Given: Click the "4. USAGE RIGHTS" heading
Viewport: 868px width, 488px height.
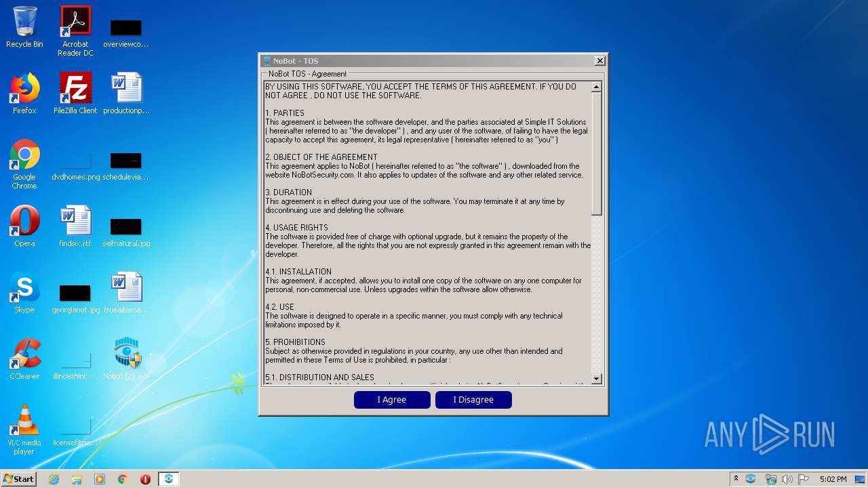Looking at the screenshot, I should pos(296,228).
